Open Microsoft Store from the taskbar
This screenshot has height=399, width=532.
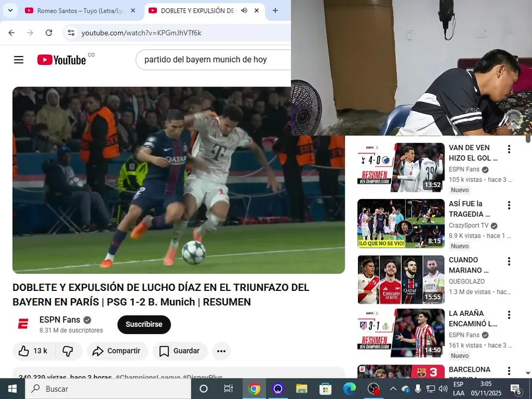click(x=325, y=389)
